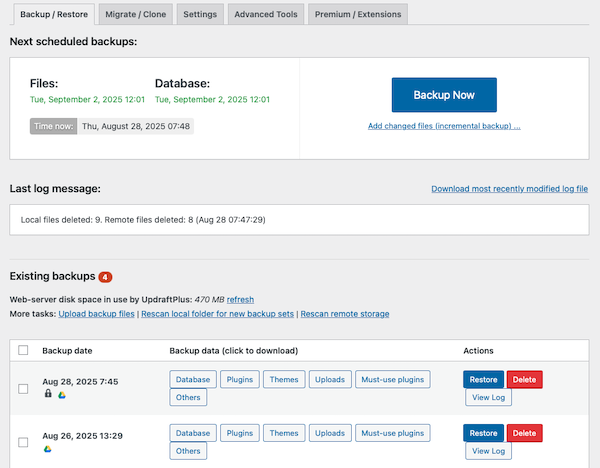
Task: Click the Upload backup files link
Action: click(x=98, y=314)
